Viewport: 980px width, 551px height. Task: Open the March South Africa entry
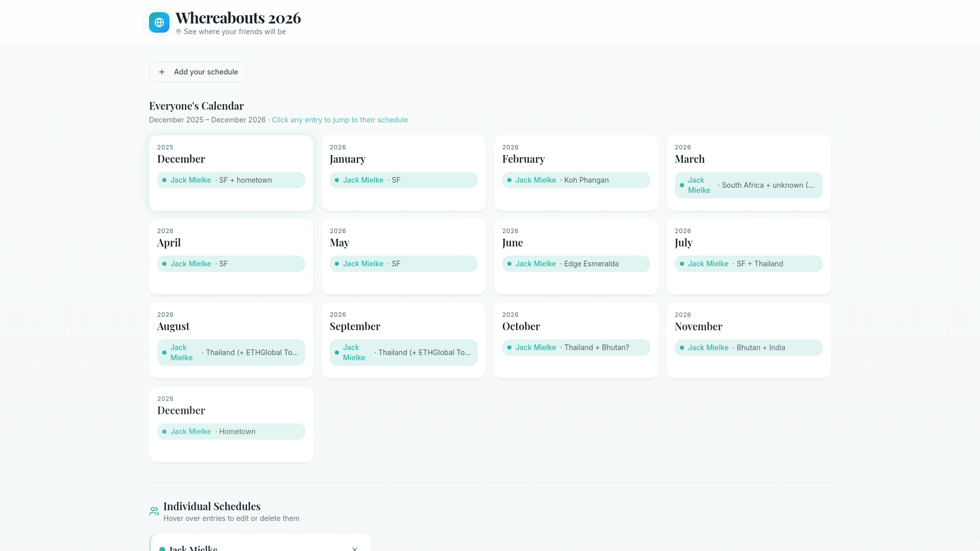click(x=748, y=185)
